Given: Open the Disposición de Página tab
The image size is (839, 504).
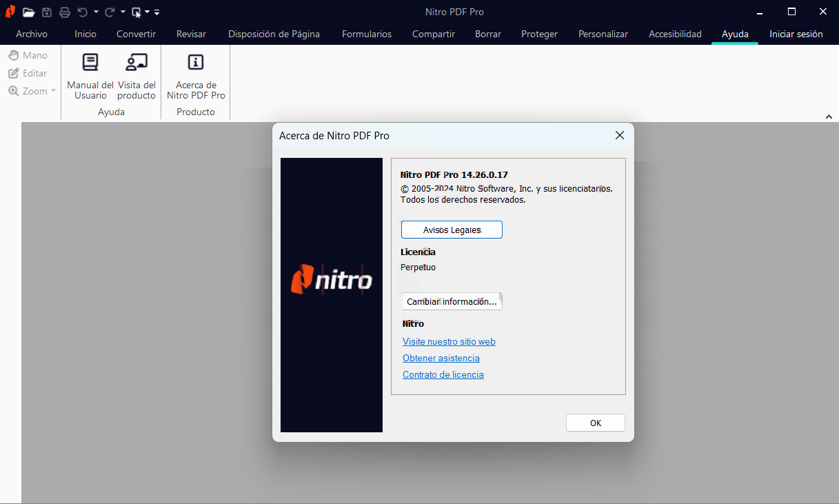Looking at the screenshot, I should pyautogui.click(x=274, y=34).
